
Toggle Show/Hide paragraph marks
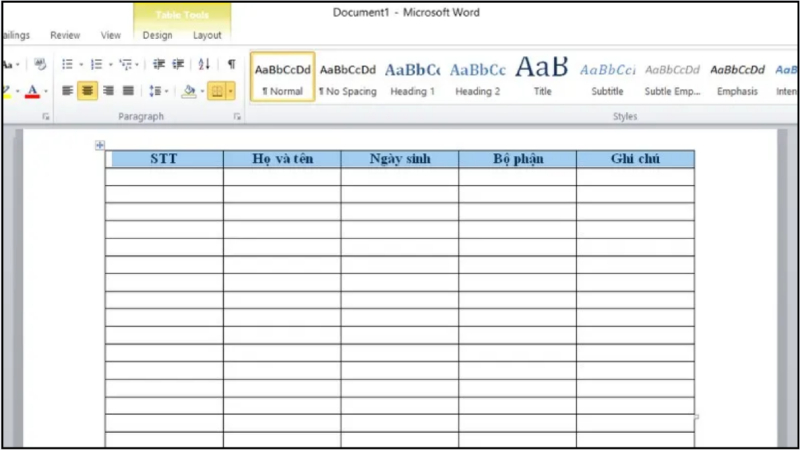[x=231, y=64]
